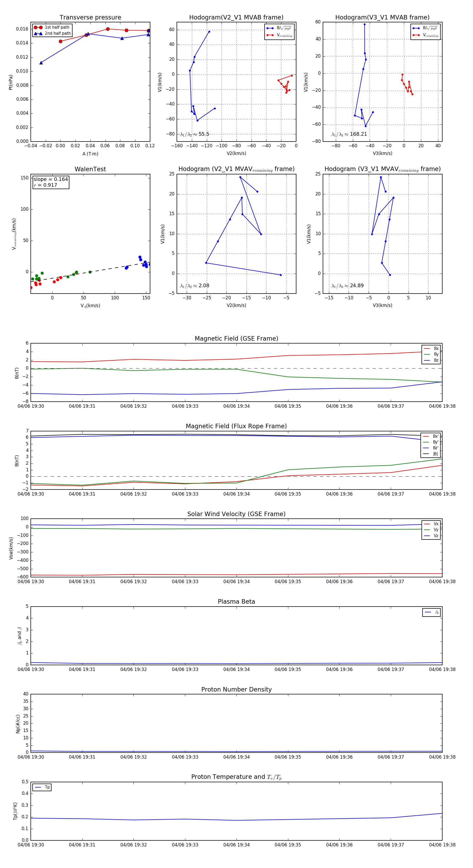Click the λ1/λ2 ≈ 55.5 annotation
The image size is (473, 868).
pyautogui.click(x=194, y=134)
